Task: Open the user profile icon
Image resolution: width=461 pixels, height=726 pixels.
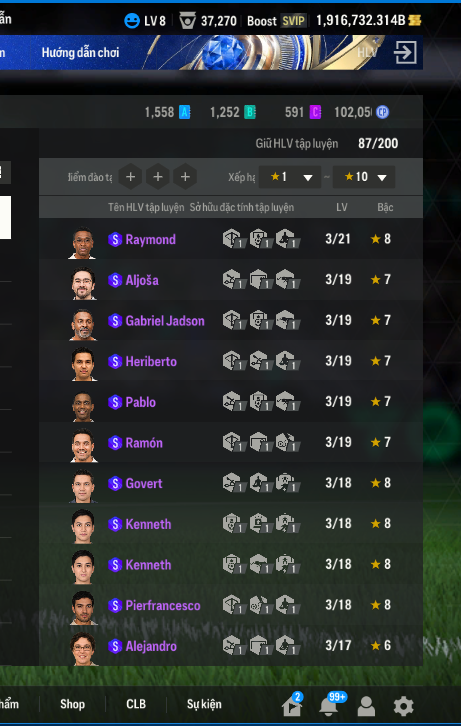Action: click(366, 706)
